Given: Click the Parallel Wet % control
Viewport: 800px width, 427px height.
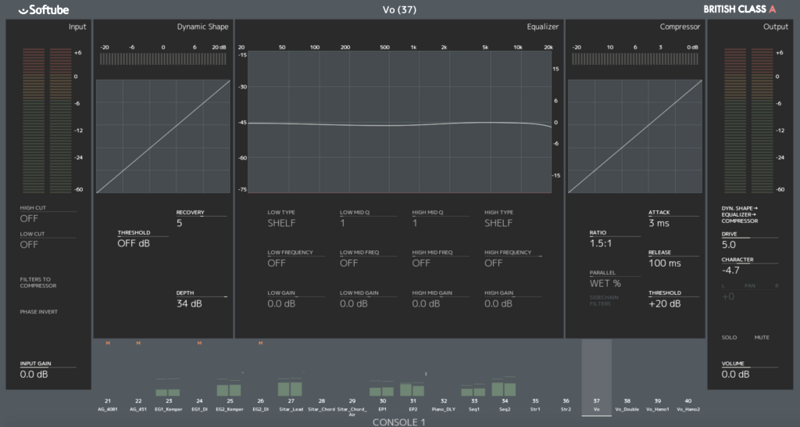Looking at the screenshot, I should pos(615,280).
